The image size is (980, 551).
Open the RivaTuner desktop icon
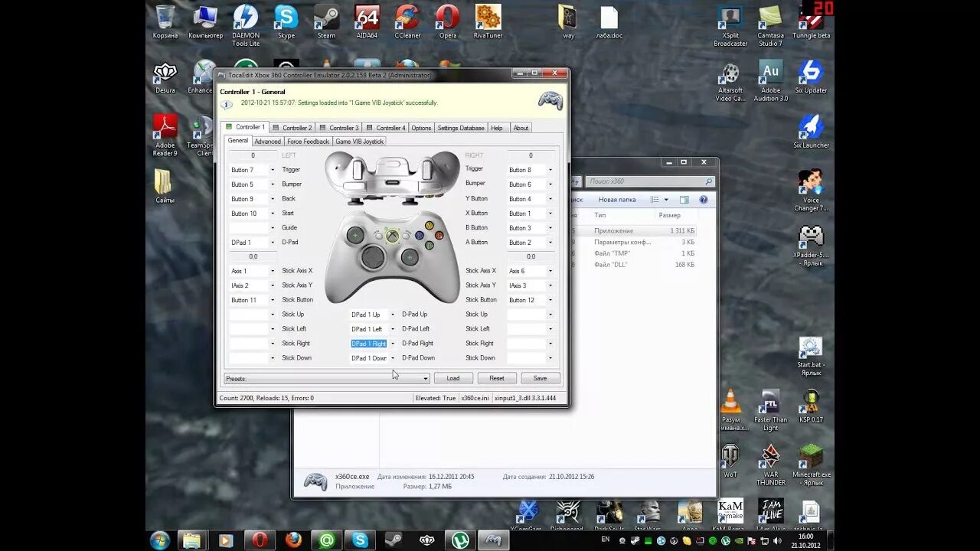488,21
